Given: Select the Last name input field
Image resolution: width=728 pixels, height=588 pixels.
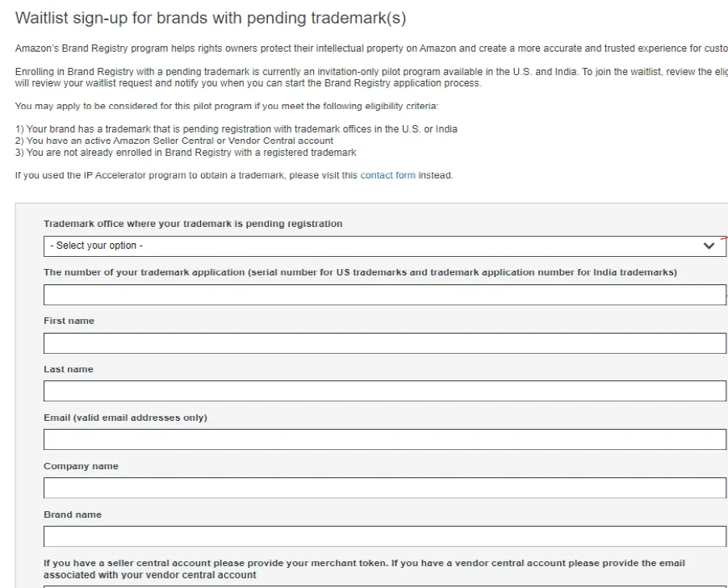Looking at the screenshot, I should tap(385, 391).
